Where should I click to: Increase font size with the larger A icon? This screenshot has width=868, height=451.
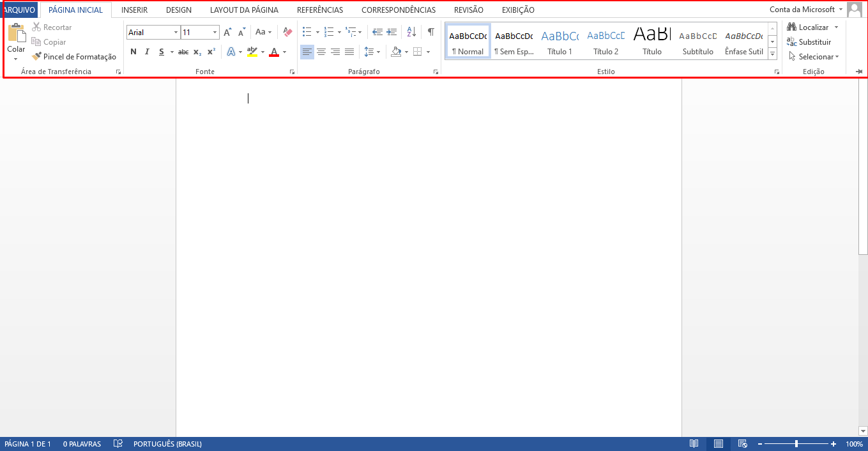[227, 32]
